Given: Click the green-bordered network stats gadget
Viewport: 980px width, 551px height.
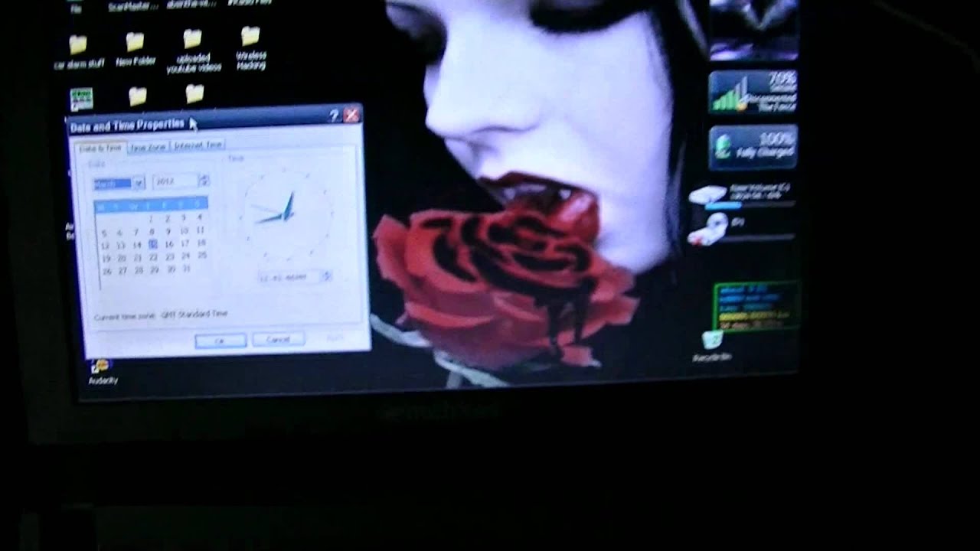Looking at the screenshot, I should (x=756, y=306).
